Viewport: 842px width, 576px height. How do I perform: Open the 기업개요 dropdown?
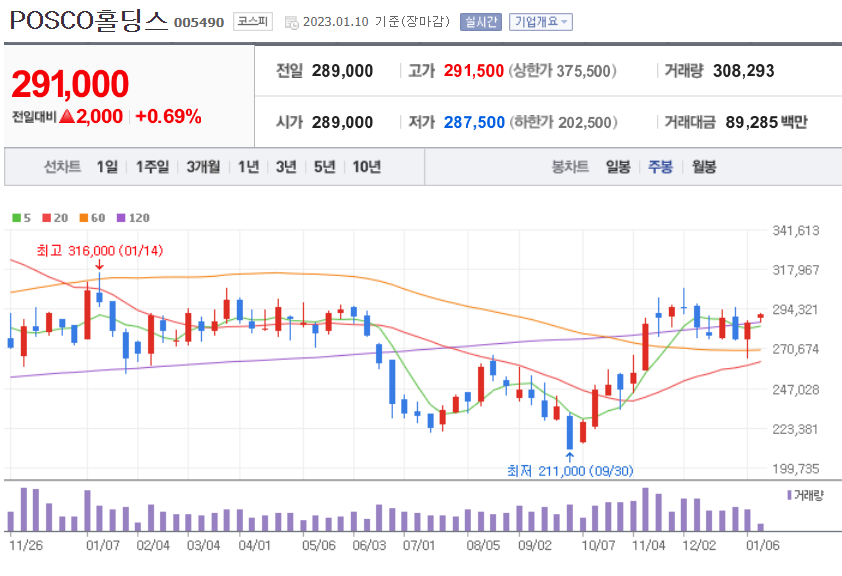click(x=541, y=22)
